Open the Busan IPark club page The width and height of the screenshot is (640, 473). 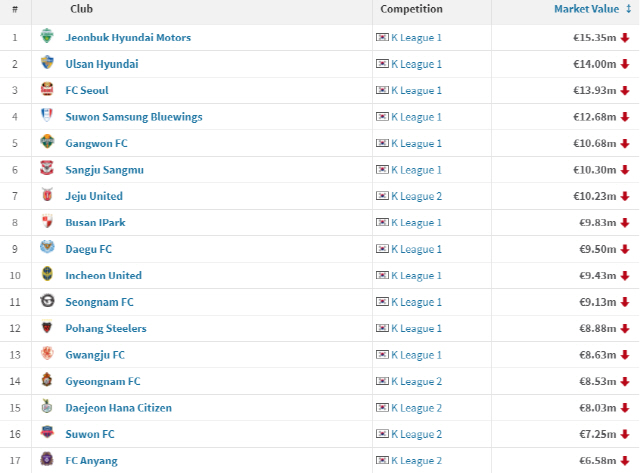click(96, 222)
